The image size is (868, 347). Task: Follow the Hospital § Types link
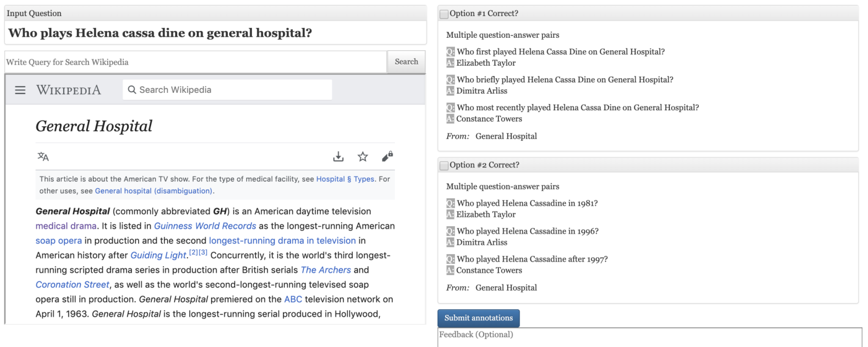coord(345,179)
